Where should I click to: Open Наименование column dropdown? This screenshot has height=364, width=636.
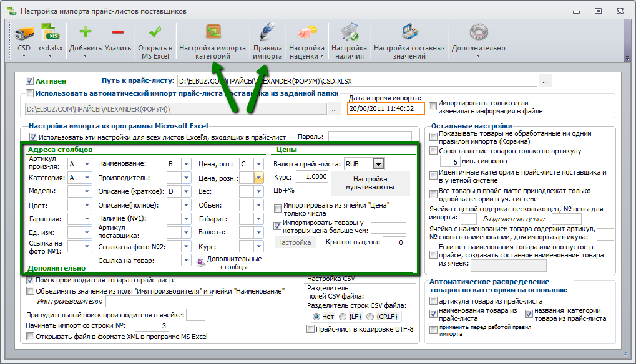pos(186,164)
